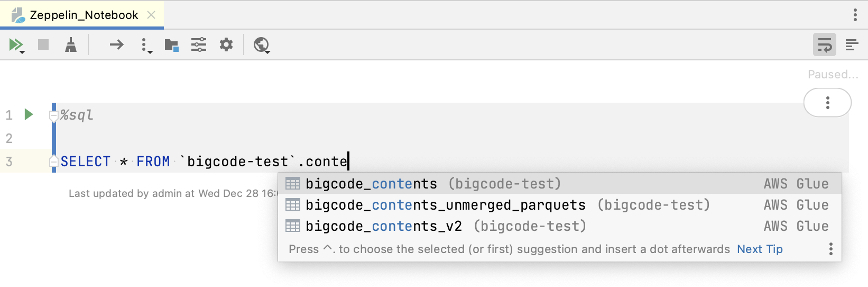Image resolution: width=868 pixels, height=287 pixels.
Task: Open notebook settings gear icon
Action: tap(226, 45)
